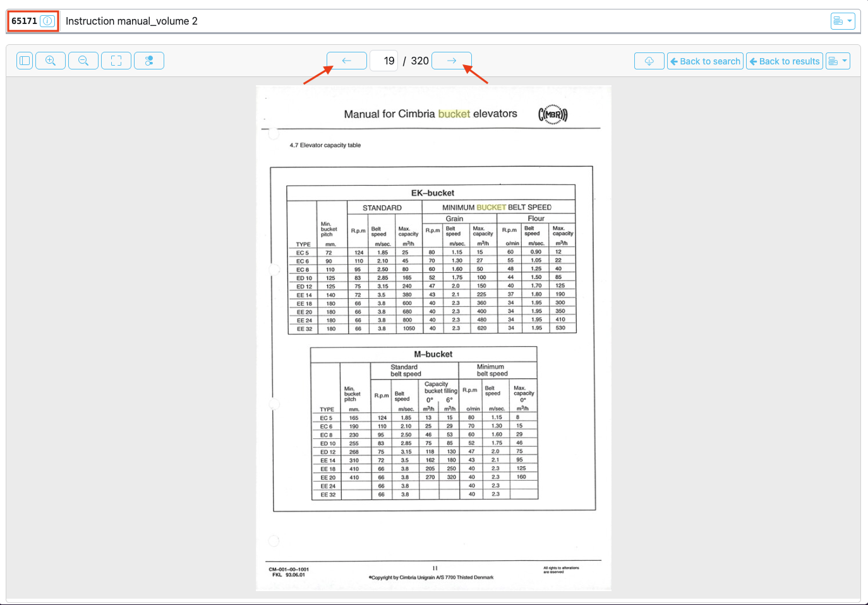Click the document ID 65171
Viewport: 868px width, 605px height.
pos(24,21)
